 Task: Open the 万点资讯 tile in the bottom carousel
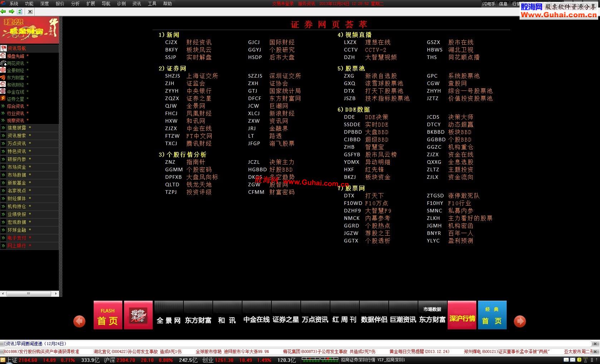[315, 315]
